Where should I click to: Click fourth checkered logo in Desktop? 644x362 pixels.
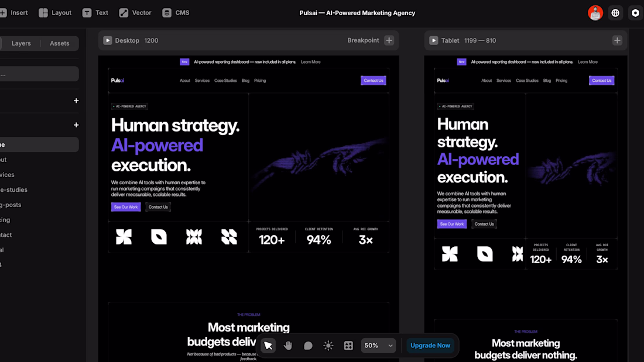click(229, 237)
